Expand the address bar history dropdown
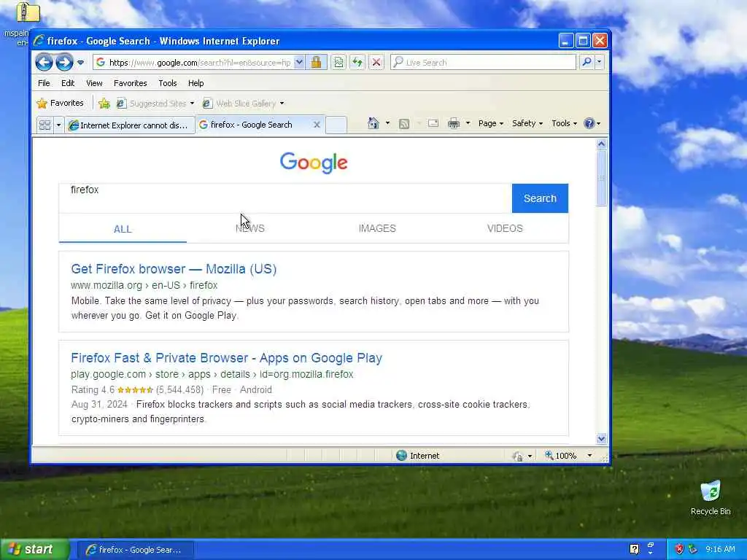This screenshot has height=560, width=747. (x=298, y=63)
